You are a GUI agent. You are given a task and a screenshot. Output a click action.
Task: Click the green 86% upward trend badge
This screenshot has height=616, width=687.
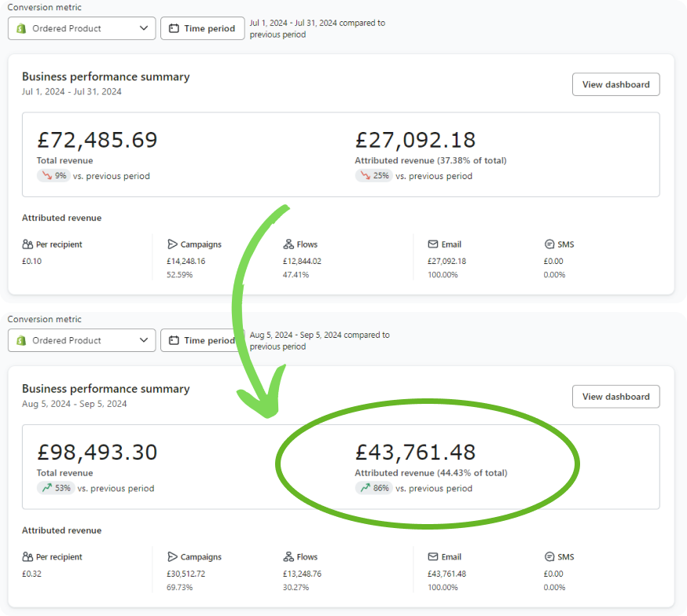pyautogui.click(x=373, y=489)
